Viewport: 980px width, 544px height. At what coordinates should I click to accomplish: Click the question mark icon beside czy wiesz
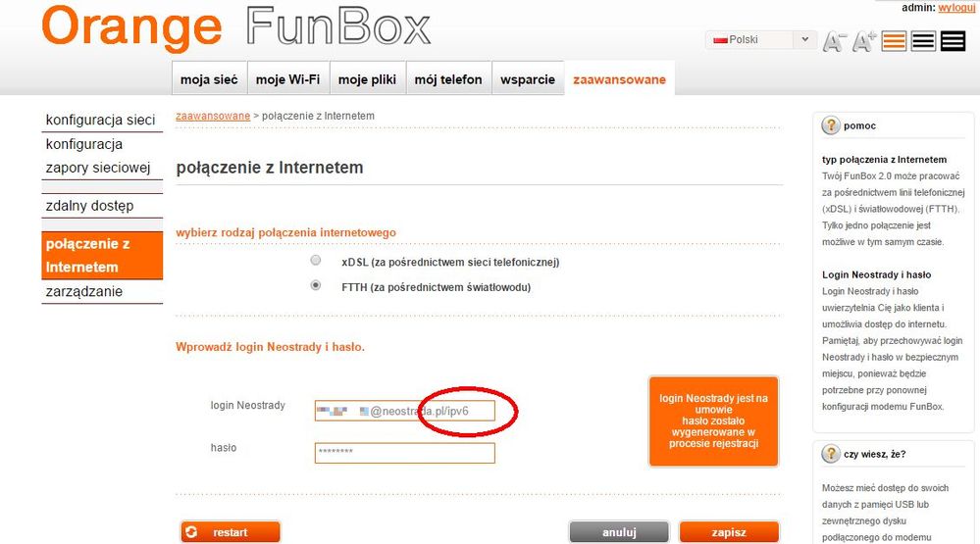(x=830, y=454)
